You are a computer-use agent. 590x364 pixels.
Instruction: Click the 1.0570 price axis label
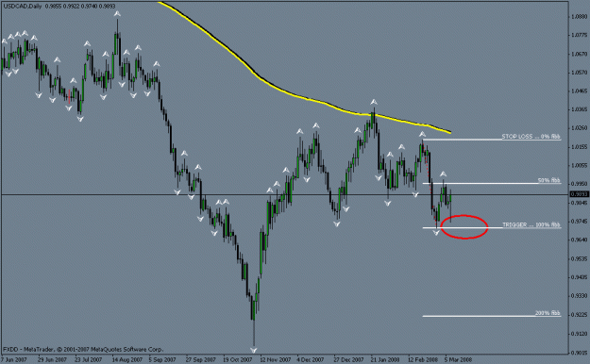[x=579, y=73]
